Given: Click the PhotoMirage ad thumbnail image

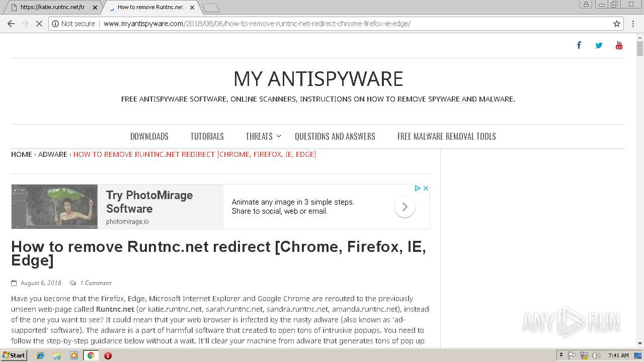Looking at the screenshot, I should [54, 207].
